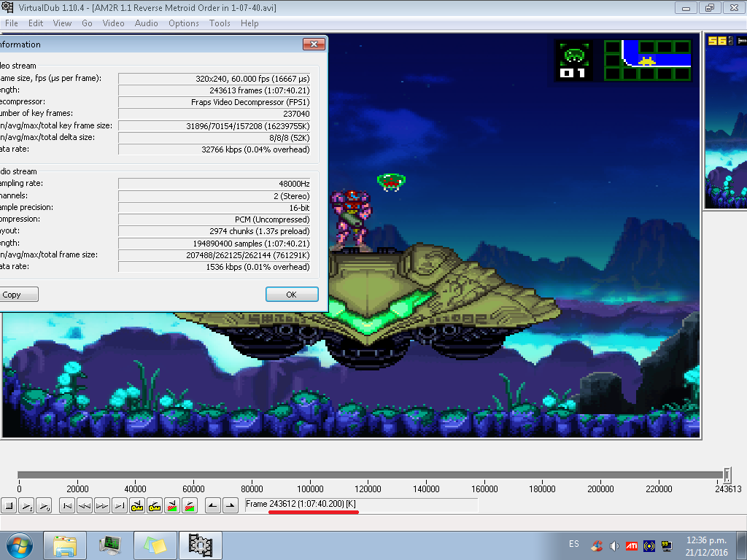Play the input video preview
This screenshot has width=747, height=560.
point(26,505)
